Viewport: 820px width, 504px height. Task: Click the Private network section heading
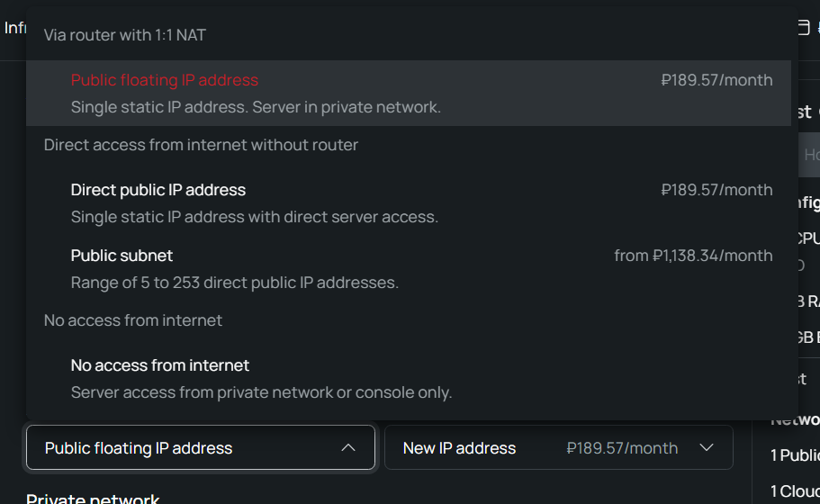tap(93, 499)
